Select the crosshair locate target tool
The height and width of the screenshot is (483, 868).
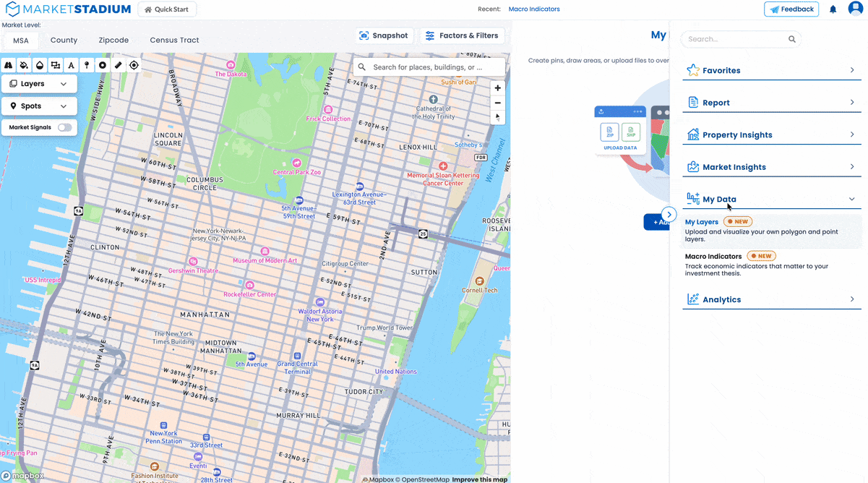[134, 65]
